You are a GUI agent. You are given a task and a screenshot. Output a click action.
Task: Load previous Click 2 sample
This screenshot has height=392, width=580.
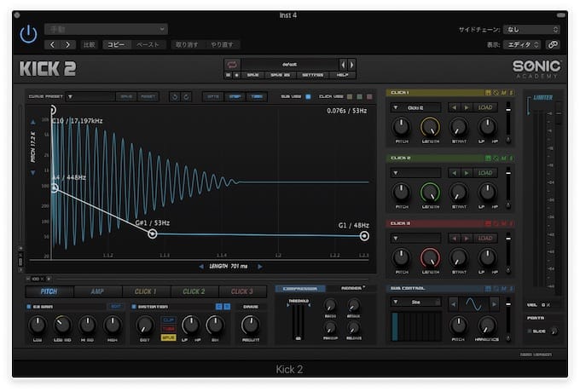(455, 173)
